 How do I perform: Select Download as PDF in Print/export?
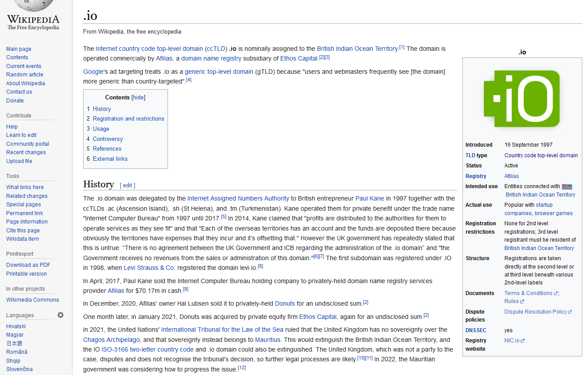point(28,265)
